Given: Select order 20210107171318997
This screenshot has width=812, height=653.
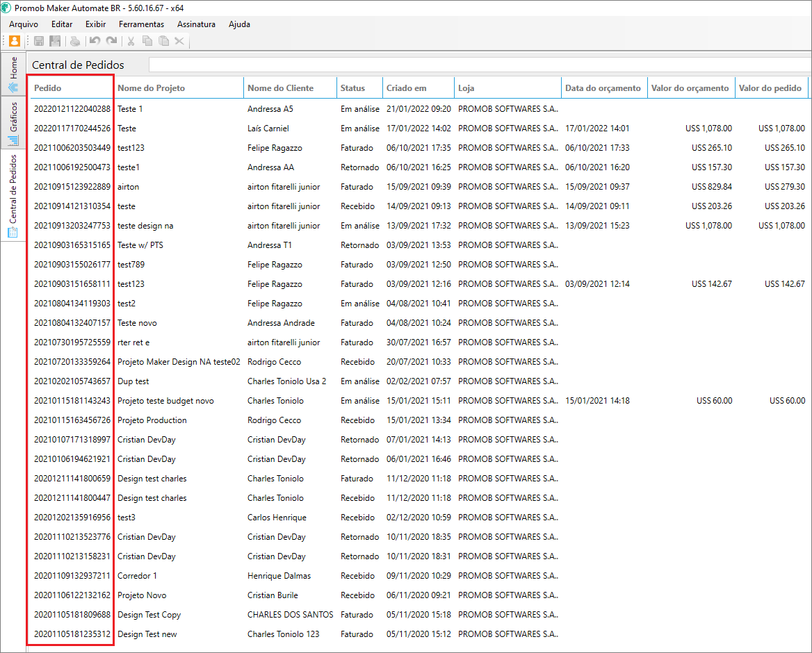Looking at the screenshot, I should (72, 440).
